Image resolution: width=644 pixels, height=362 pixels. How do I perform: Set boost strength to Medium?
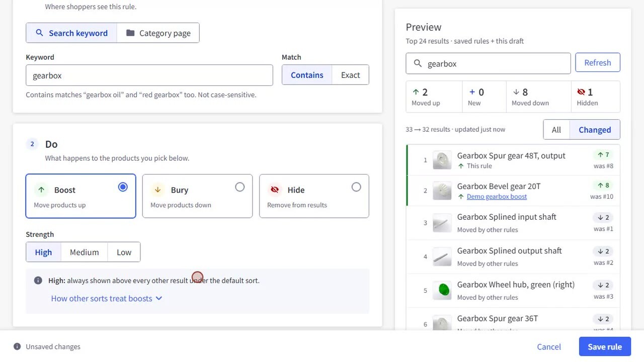pyautogui.click(x=85, y=252)
